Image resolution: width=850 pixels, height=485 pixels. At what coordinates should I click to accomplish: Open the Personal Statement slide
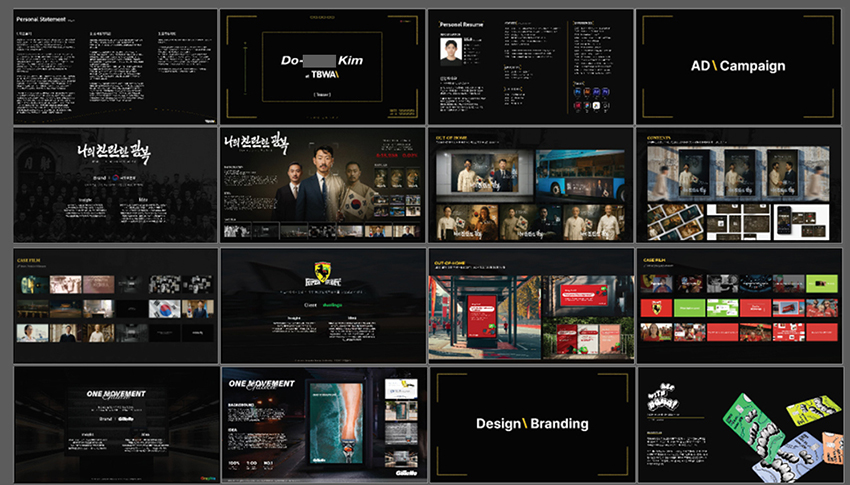pyautogui.click(x=115, y=67)
